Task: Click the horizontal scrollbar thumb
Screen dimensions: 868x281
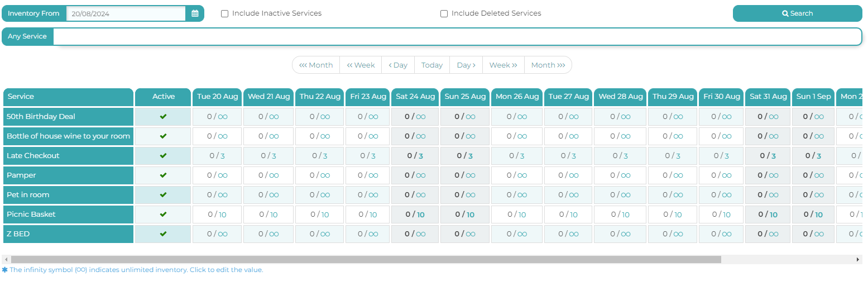Action: (x=366, y=260)
